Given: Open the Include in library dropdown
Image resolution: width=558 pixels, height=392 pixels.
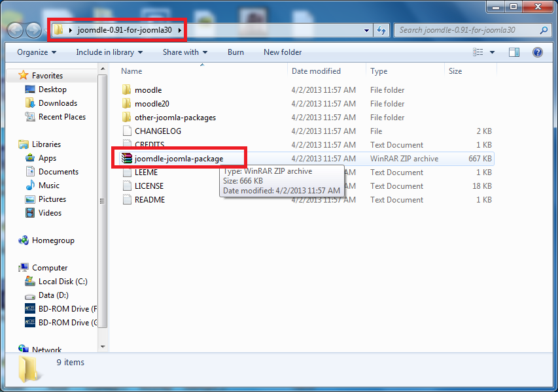Looking at the screenshot, I should (109, 52).
